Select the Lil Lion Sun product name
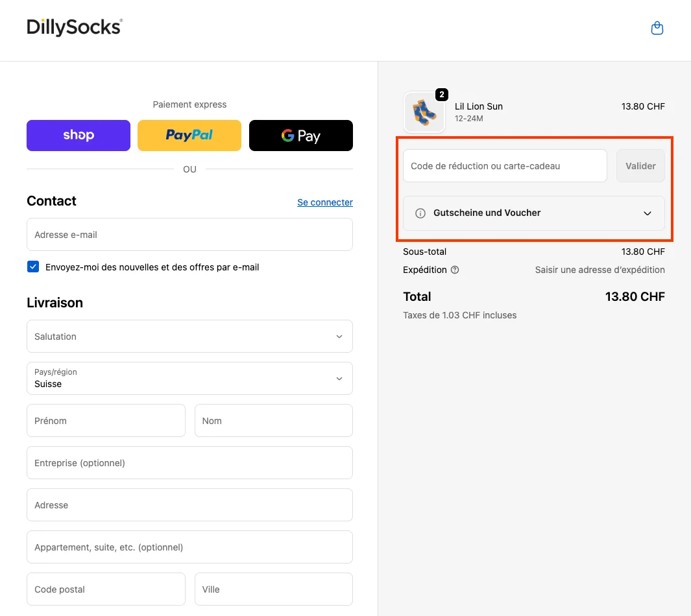This screenshot has width=691, height=616. [x=479, y=106]
